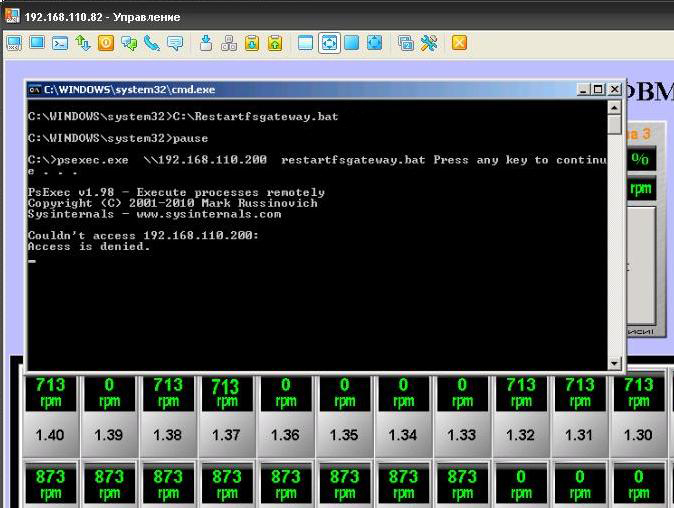Maximize the cmd.exe console window

pos(598,89)
